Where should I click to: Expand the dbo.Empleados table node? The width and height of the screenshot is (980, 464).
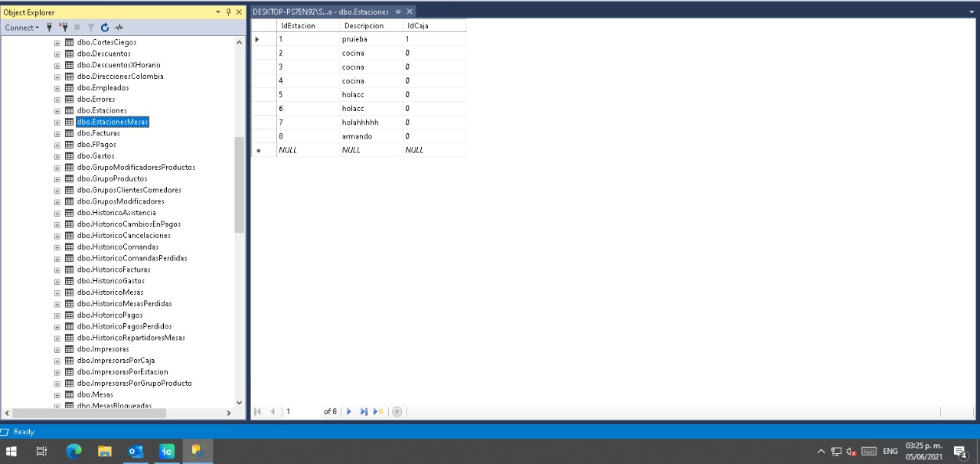57,88
